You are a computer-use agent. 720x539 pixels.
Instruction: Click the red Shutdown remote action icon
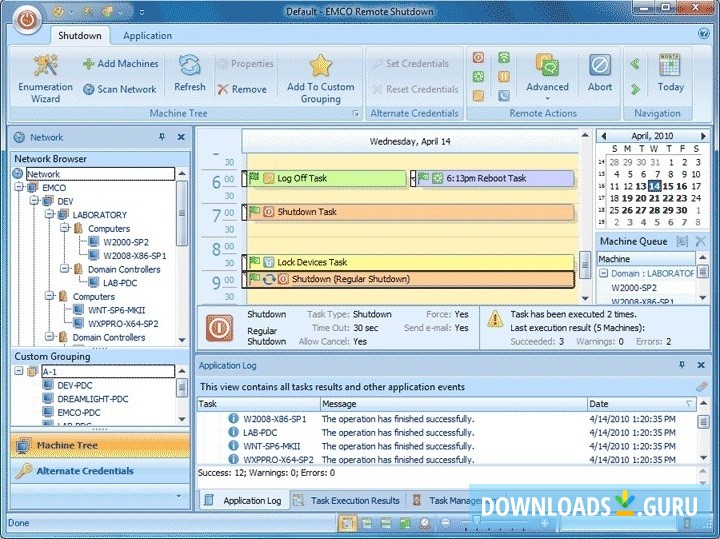[478, 58]
